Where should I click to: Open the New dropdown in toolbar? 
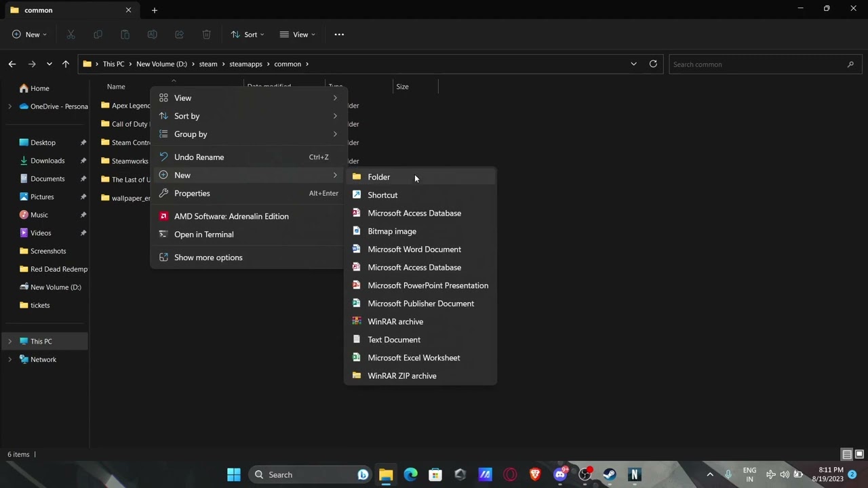[30, 35]
